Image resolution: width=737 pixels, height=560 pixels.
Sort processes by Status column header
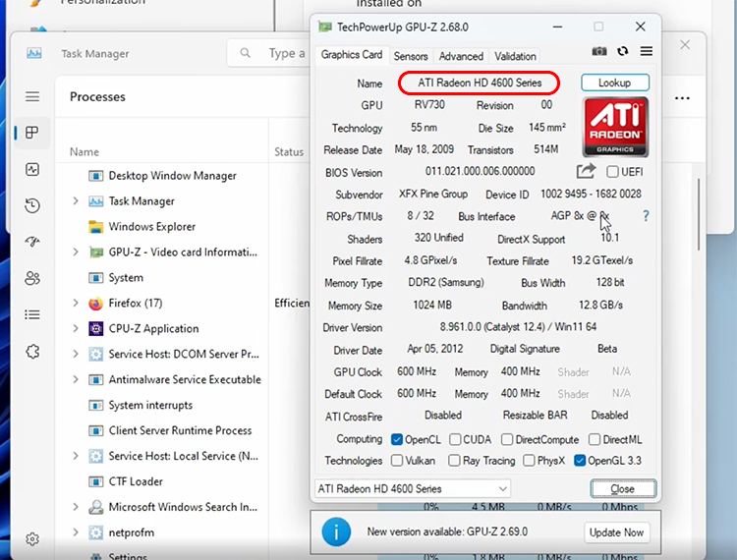click(x=289, y=151)
